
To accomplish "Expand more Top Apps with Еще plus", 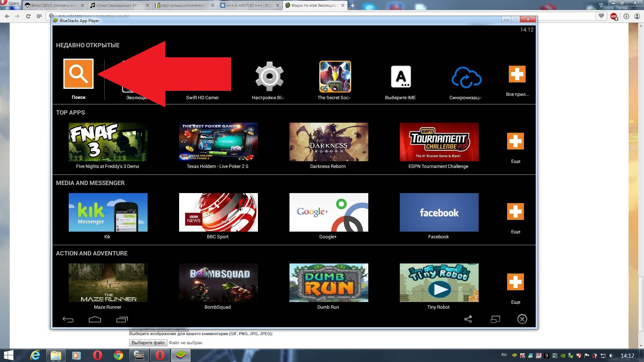I will [x=515, y=141].
